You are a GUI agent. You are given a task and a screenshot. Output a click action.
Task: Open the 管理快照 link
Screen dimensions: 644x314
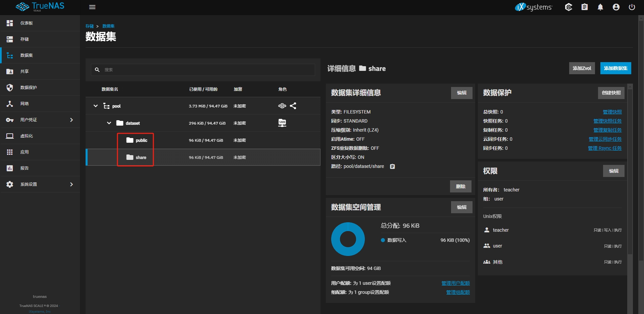point(612,112)
